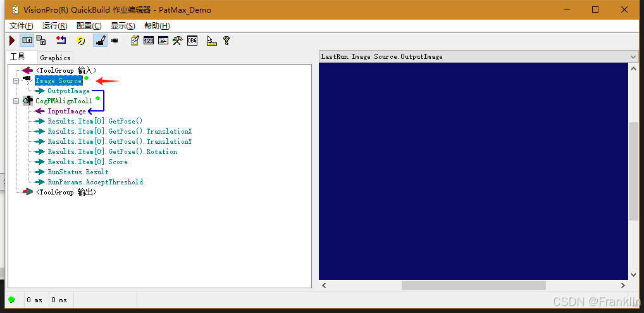The image size is (644, 313).
Task: Click the image display scroll up arrow
Action: (x=633, y=68)
